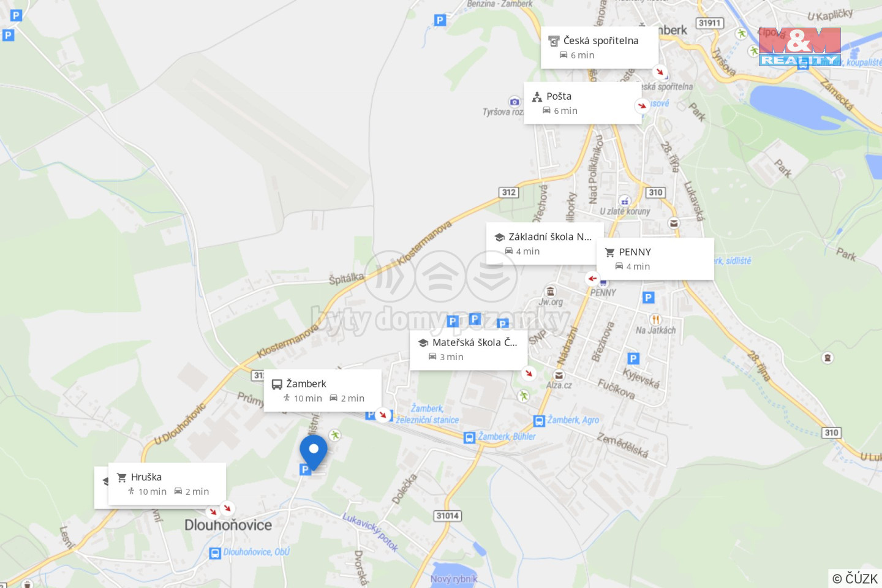Click the Žamberk, Bühler bus stop marker
882x588 pixels.
pos(469,437)
